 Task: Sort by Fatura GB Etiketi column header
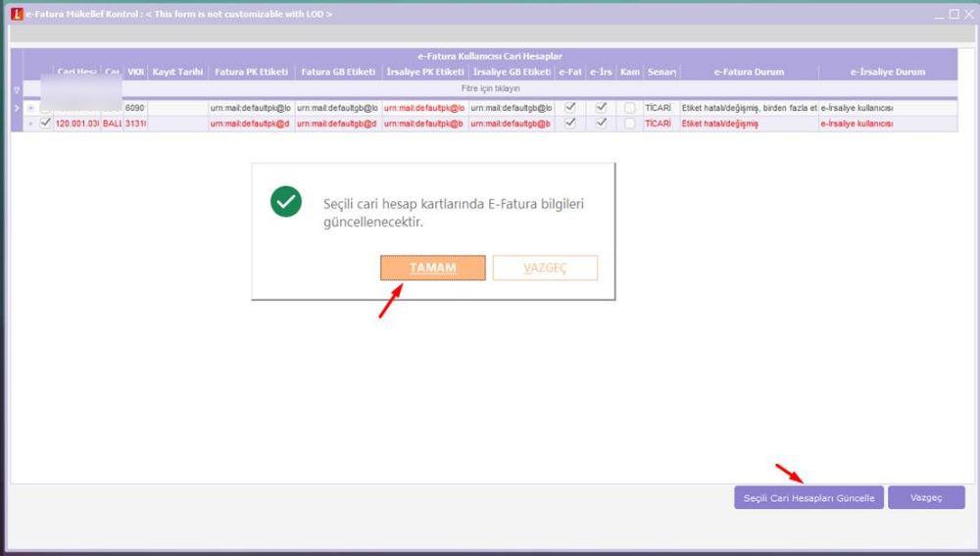[338, 72]
